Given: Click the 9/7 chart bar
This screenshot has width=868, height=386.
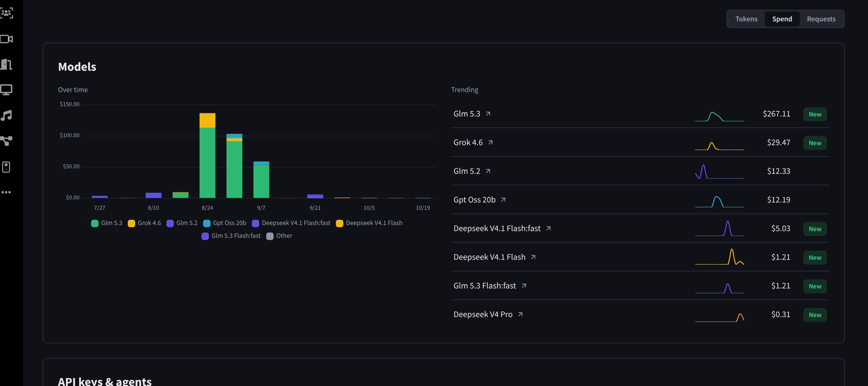Looking at the screenshot, I should point(261,180).
